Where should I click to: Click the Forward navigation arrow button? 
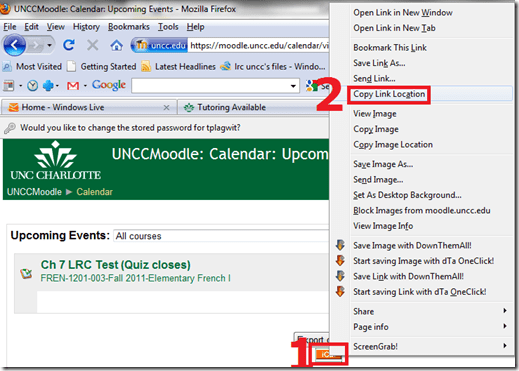tap(36, 45)
